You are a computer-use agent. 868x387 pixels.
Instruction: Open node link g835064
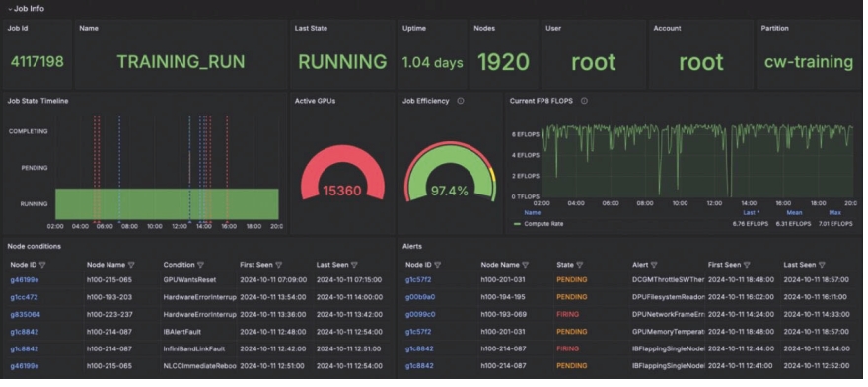[x=25, y=314]
